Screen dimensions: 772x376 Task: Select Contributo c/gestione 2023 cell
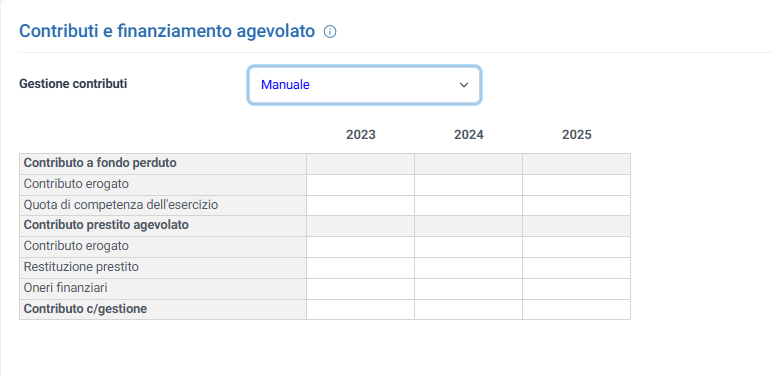[360, 310]
